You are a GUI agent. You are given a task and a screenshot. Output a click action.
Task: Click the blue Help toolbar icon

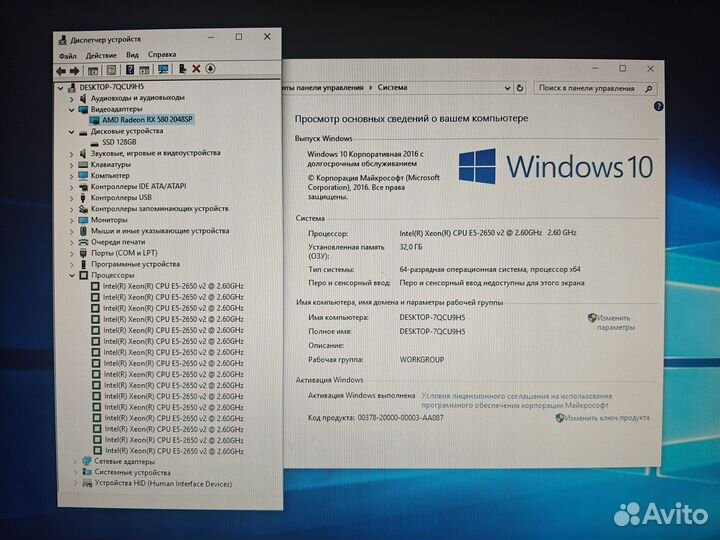click(x=130, y=70)
